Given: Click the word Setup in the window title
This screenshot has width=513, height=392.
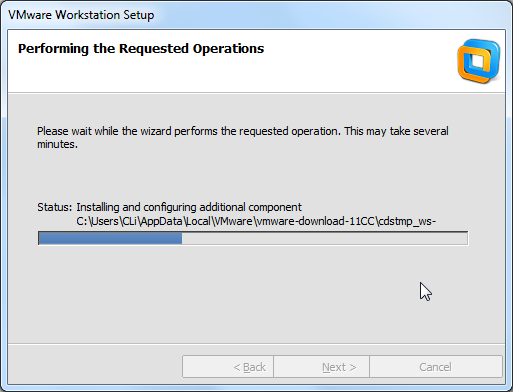Looking at the screenshot, I should coord(139,15).
